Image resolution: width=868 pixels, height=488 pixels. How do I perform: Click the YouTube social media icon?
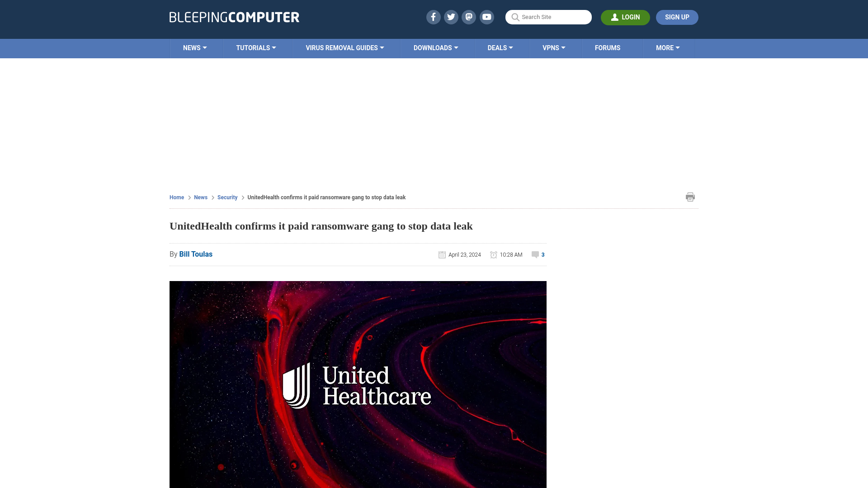(486, 17)
